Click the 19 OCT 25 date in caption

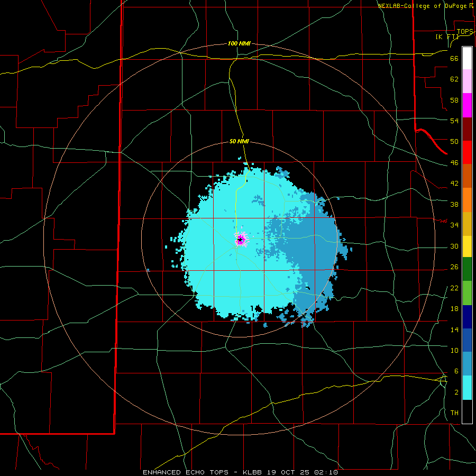pyautogui.click(x=288, y=472)
